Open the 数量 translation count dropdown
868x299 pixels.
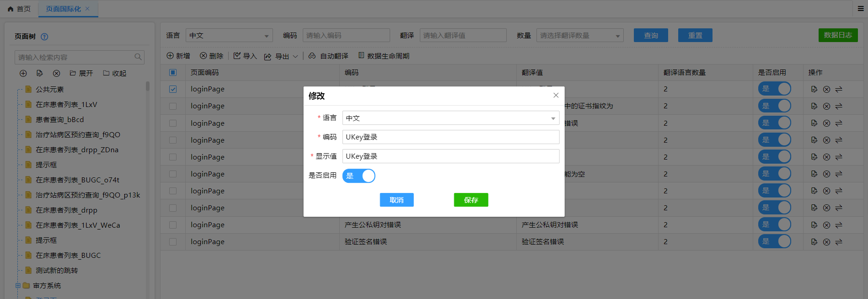click(579, 35)
